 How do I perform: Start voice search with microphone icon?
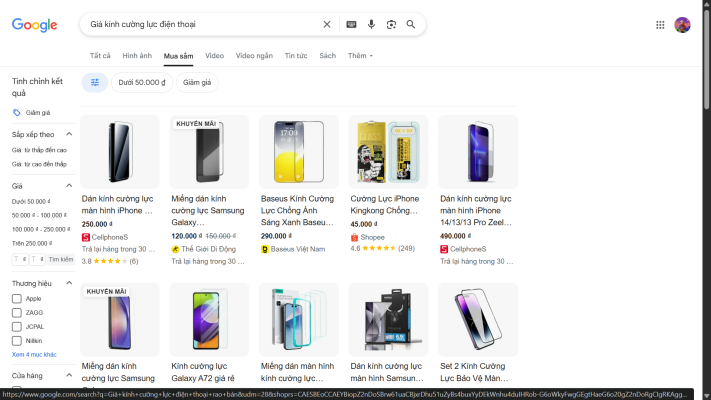371,24
